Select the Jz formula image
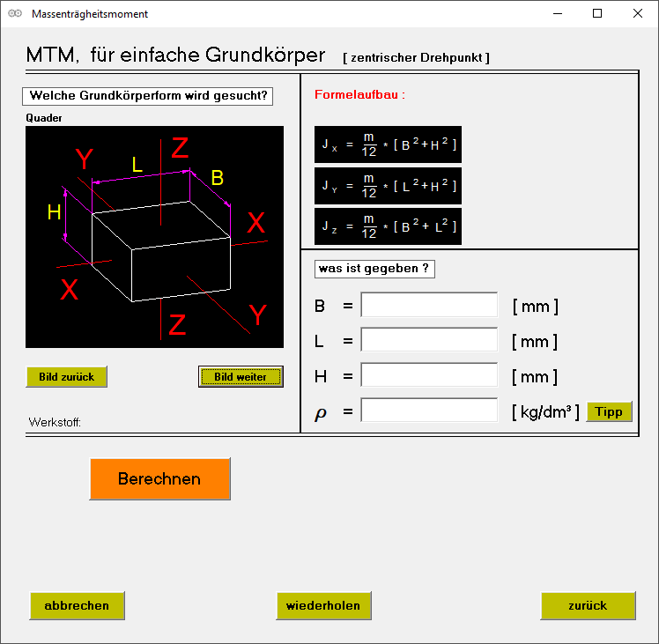Viewport: 659px width, 644px height. 388,226
